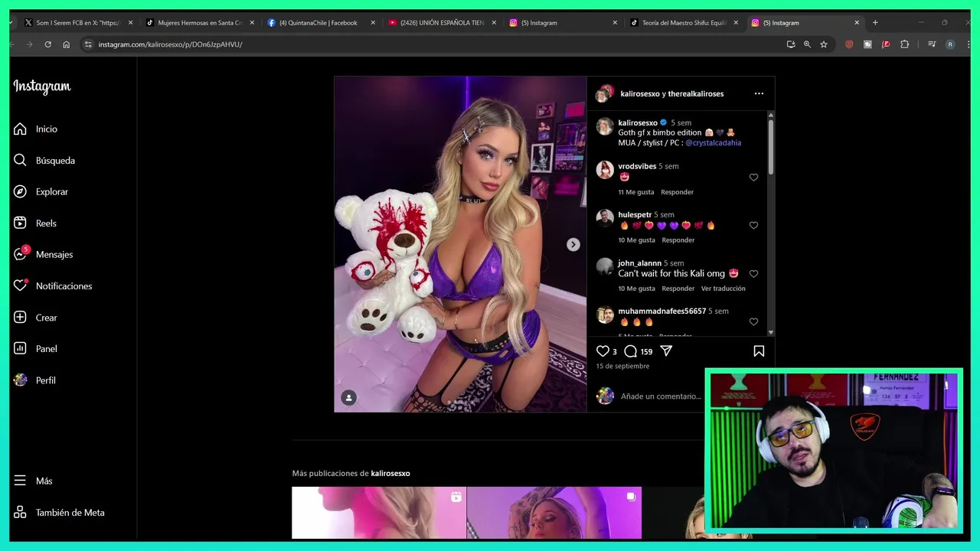Screen dimensions: 980x551
Task: Open browser profile avatar R
Action: [x=950, y=44]
